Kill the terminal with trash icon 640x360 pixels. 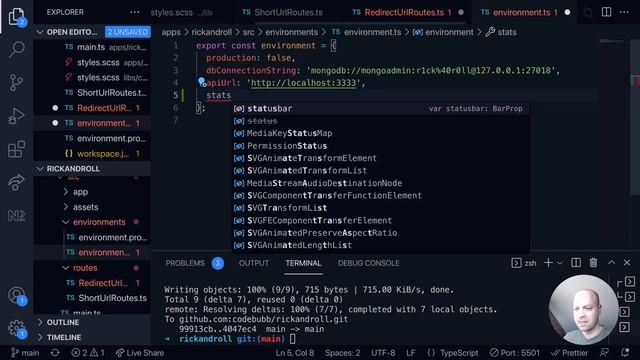coord(593,263)
